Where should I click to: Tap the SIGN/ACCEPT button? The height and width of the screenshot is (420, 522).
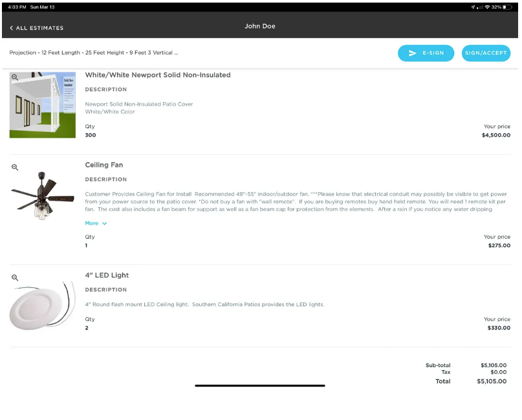[x=486, y=53]
